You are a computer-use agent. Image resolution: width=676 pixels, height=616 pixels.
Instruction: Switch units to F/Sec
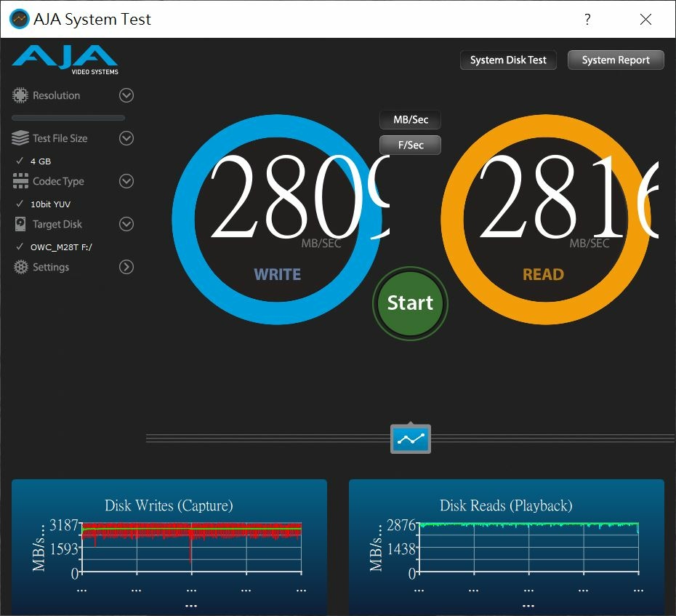point(411,145)
